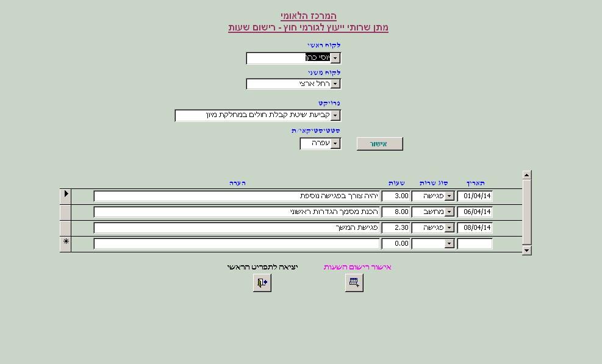The width and height of the screenshot is (602, 364).
Task: Click the exit door icon below יציאה לתפריט הראשי
Action: coord(262,282)
